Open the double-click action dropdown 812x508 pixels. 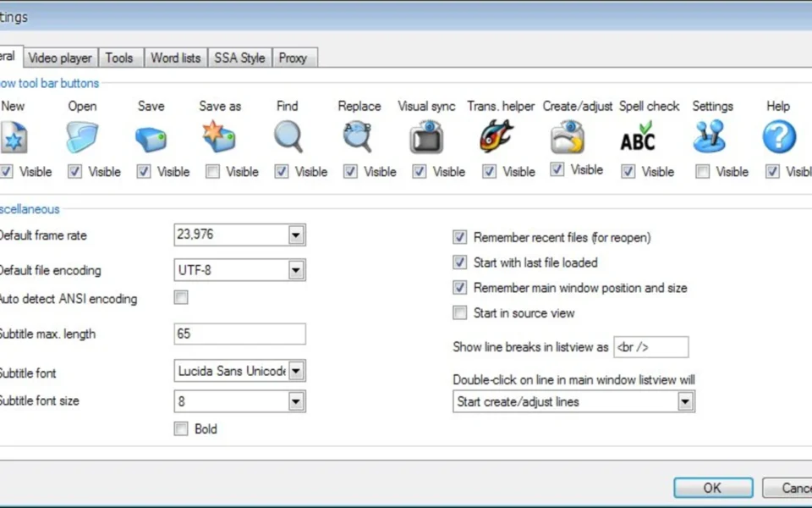(x=685, y=401)
